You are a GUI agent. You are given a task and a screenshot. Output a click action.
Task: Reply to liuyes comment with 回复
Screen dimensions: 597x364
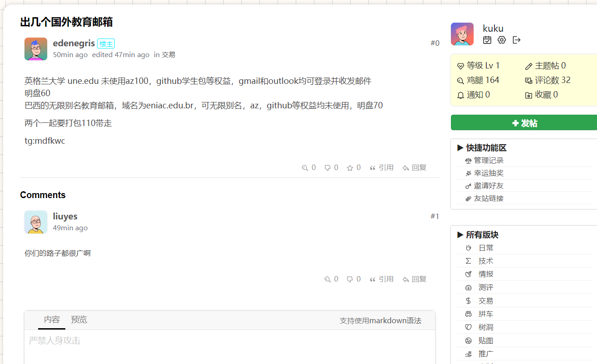click(x=415, y=279)
